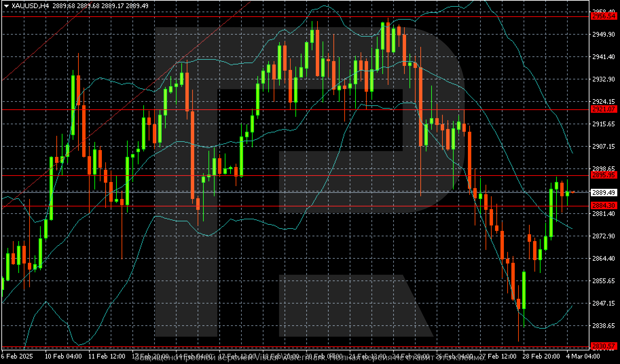Click the 2932.90 price scale value
Image resolution: width=620 pixels, height=364 pixels.
click(x=603, y=79)
